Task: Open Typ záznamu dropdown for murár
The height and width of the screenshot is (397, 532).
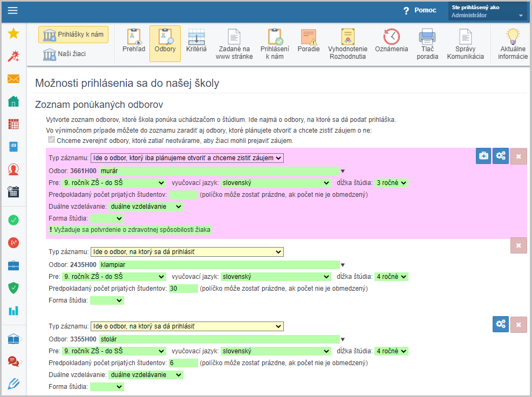Action: tap(187, 158)
